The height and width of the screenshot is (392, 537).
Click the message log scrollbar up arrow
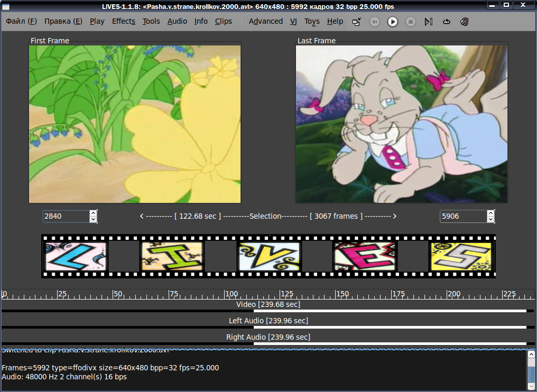point(531,354)
